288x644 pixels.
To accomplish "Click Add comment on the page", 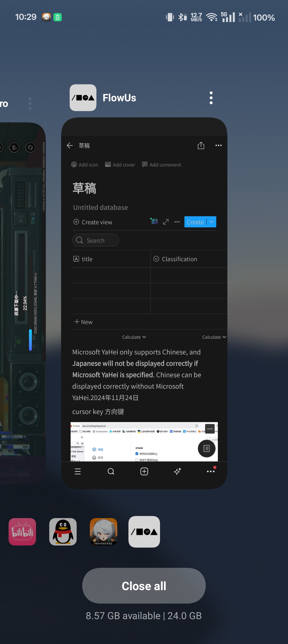I will pyautogui.click(x=161, y=164).
